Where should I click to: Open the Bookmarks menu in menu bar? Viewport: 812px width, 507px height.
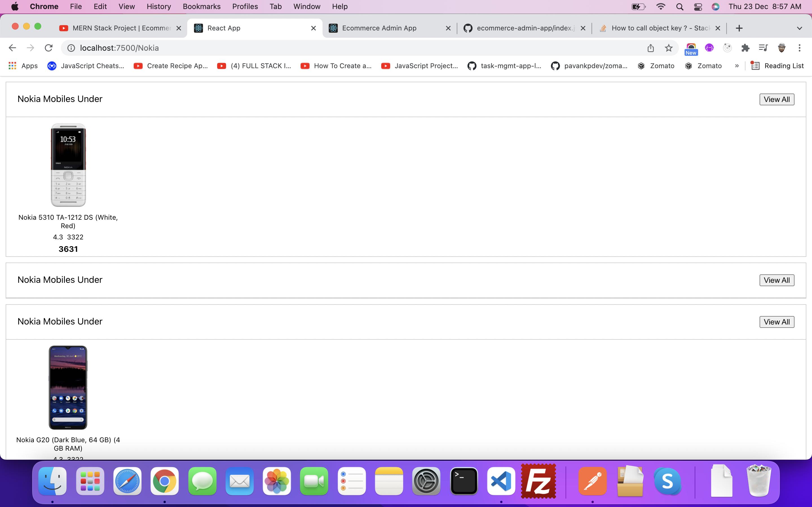[x=201, y=7]
